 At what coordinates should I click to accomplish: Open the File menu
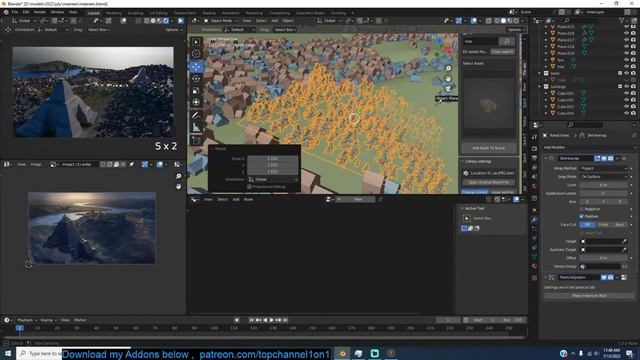(15, 12)
